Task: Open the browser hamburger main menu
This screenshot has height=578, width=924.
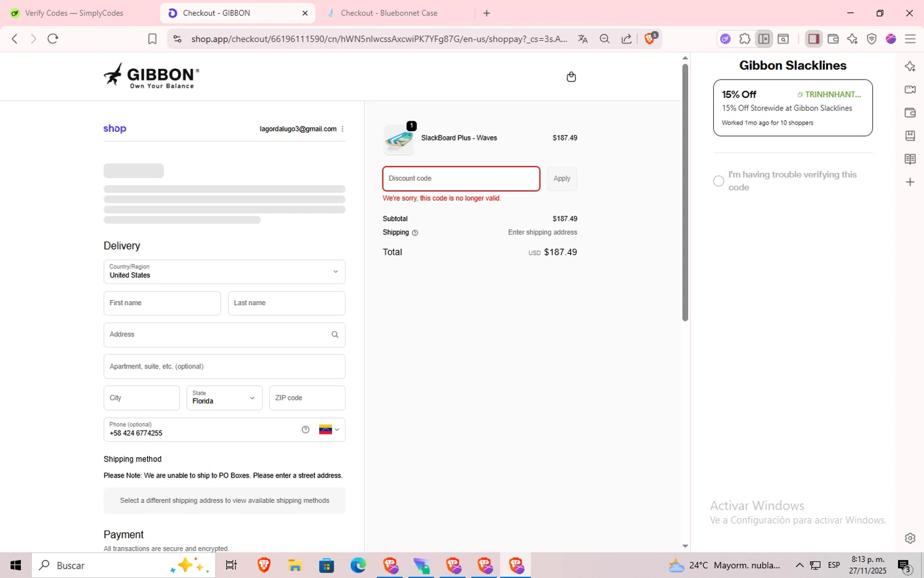Action: [x=910, y=39]
